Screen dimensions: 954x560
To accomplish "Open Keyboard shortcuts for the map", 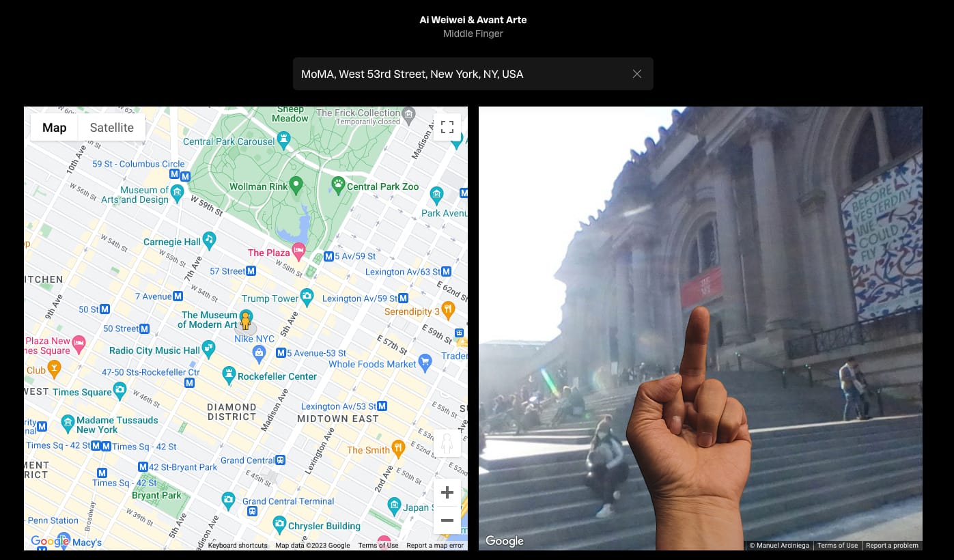I will click(x=238, y=546).
